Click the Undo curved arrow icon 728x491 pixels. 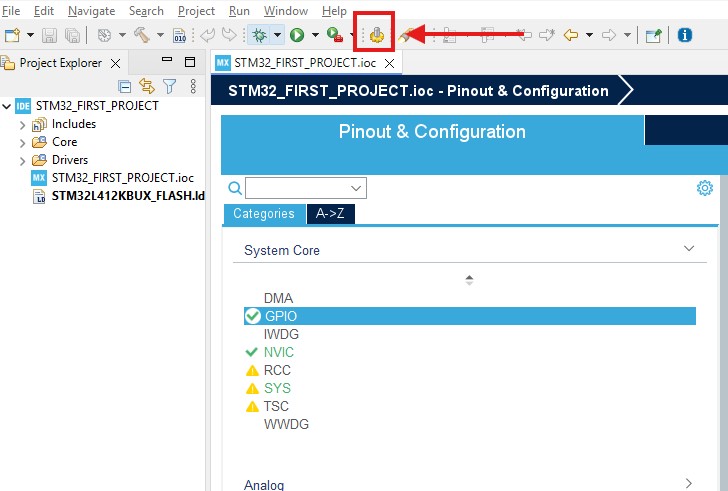pyautogui.click(x=208, y=35)
